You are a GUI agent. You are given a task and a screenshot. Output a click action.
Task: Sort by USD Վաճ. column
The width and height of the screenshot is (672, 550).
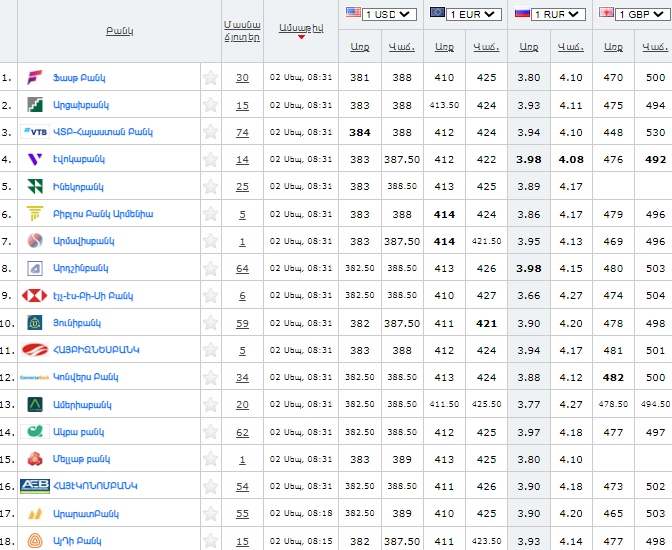[x=402, y=47]
